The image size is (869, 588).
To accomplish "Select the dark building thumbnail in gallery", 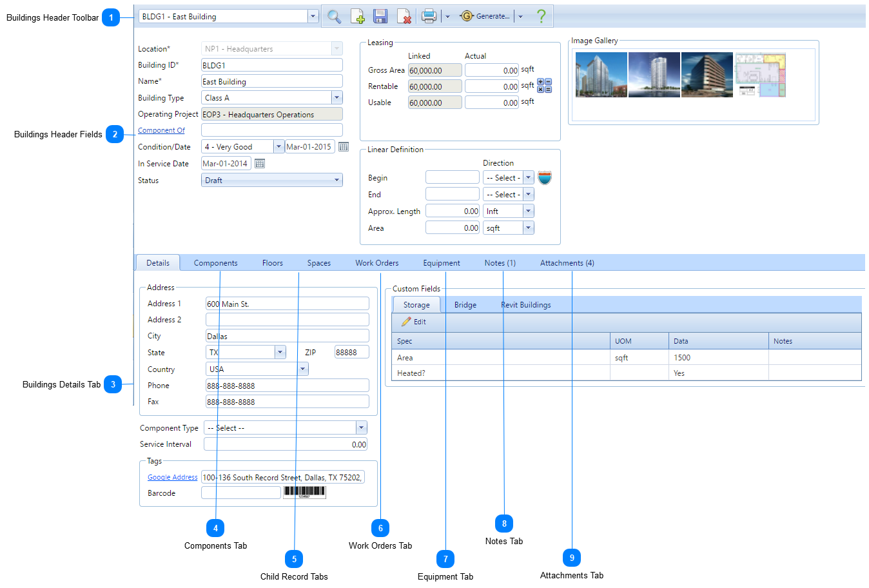I will [x=707, y=75].
